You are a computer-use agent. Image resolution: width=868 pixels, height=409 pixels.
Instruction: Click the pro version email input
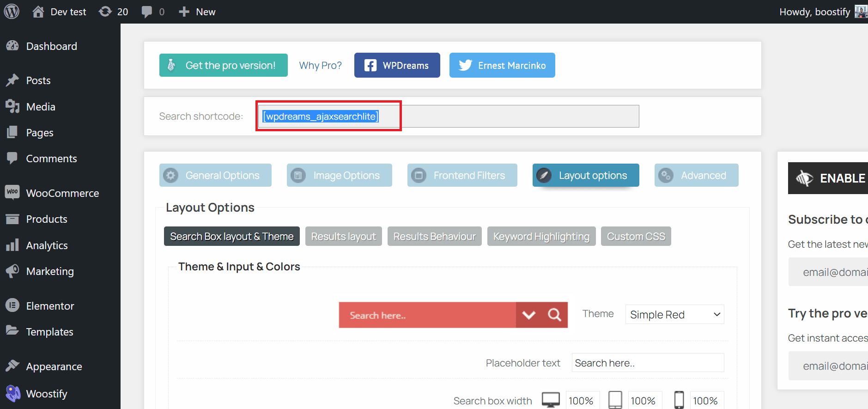[828, 366]
